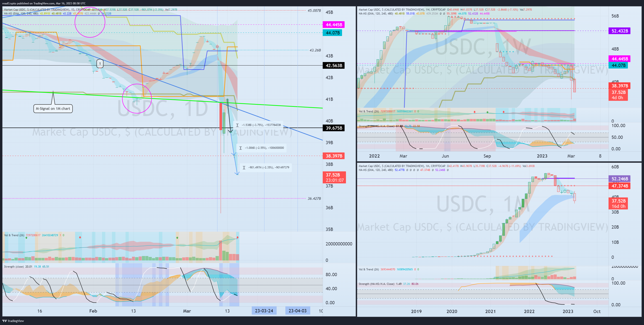Screen dimensions: 644x325
Task: Click the 36.427B level text
Action: click(314, 198)
